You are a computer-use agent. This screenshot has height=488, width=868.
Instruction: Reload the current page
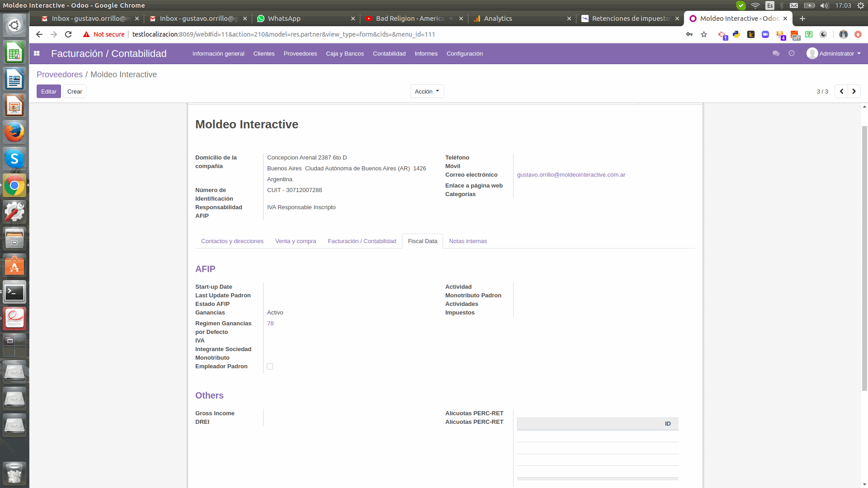tap(68, 34)
